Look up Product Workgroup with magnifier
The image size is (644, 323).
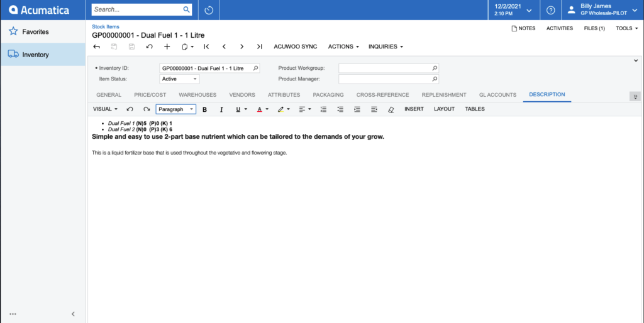435,68
